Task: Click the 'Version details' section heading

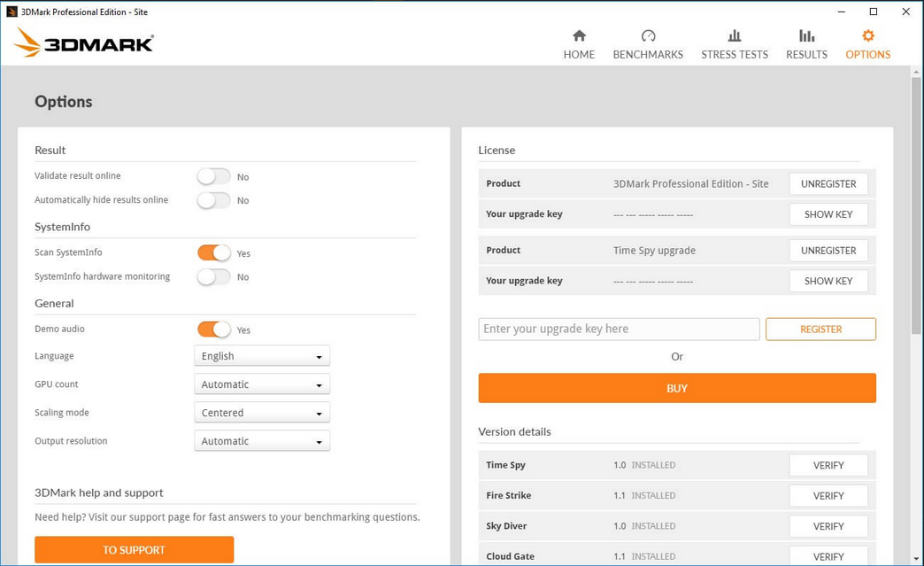Action: tap(514, 431)
